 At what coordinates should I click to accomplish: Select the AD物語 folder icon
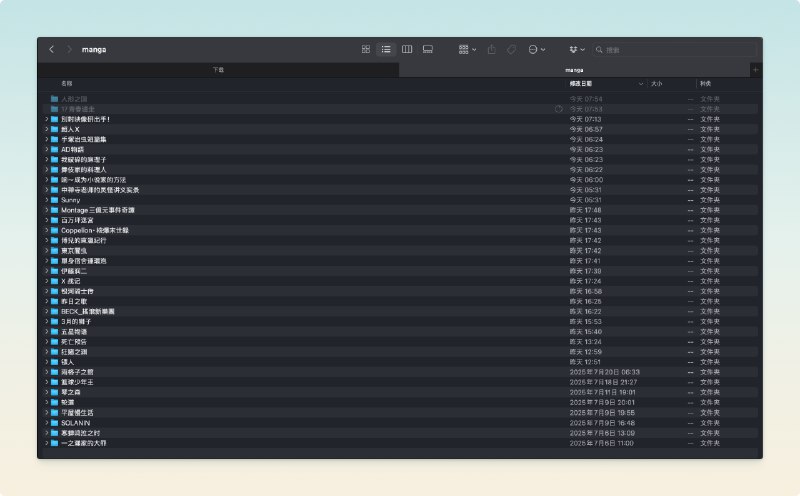click(55, 149)
